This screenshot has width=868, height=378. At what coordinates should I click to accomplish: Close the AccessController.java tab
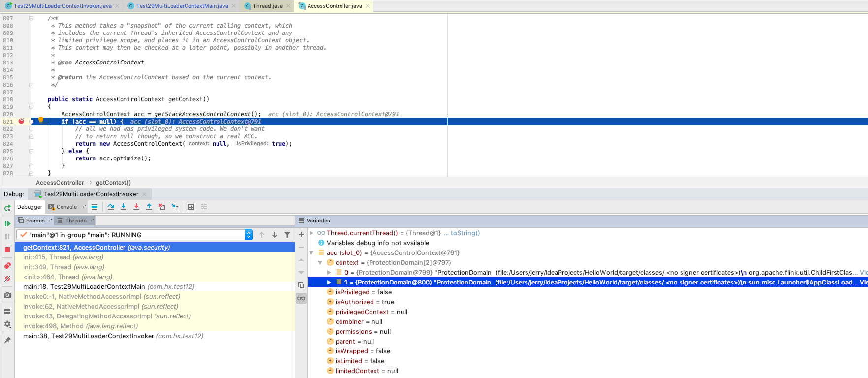click(367, 6)
